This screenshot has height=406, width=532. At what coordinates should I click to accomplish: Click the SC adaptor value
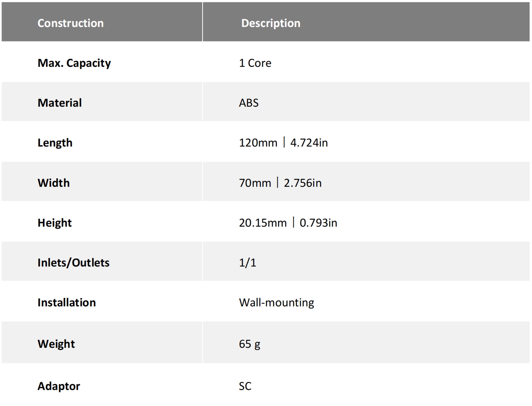[x=245, y=386]
